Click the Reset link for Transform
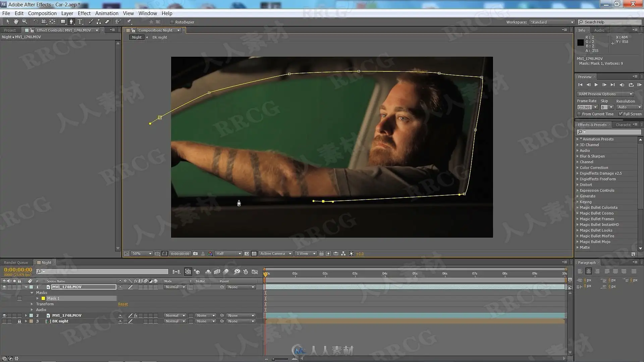The width and height of the screenshot is (644, 362). [123, 304]
